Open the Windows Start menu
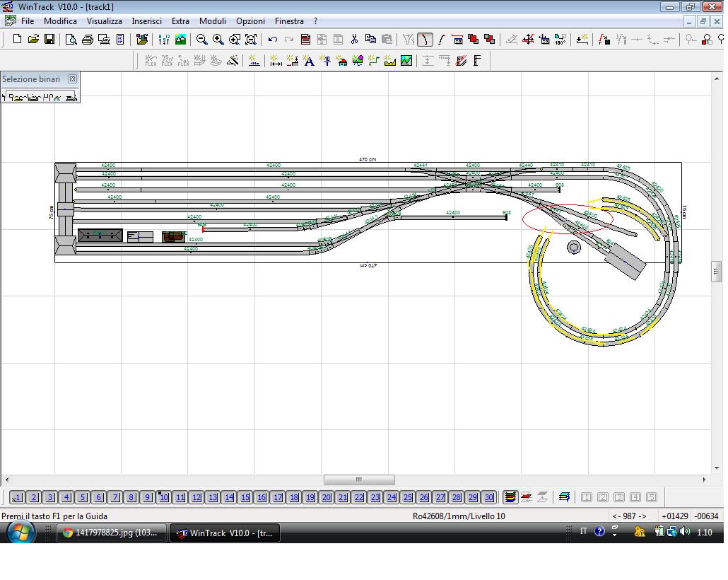 point(20,532)
